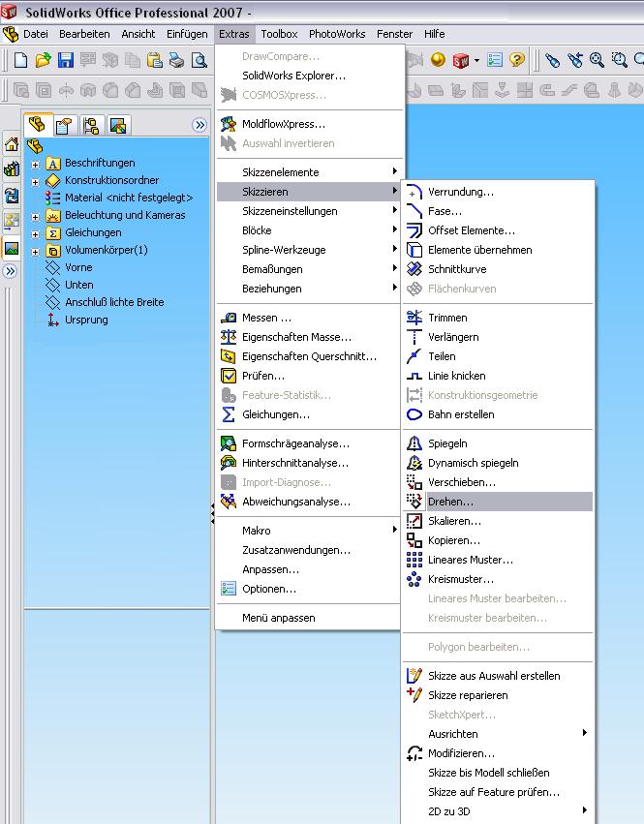The width and height of the screenshot is (644, 824).
Task: Click the Drehen rotate entry
Action: point(499,502)
